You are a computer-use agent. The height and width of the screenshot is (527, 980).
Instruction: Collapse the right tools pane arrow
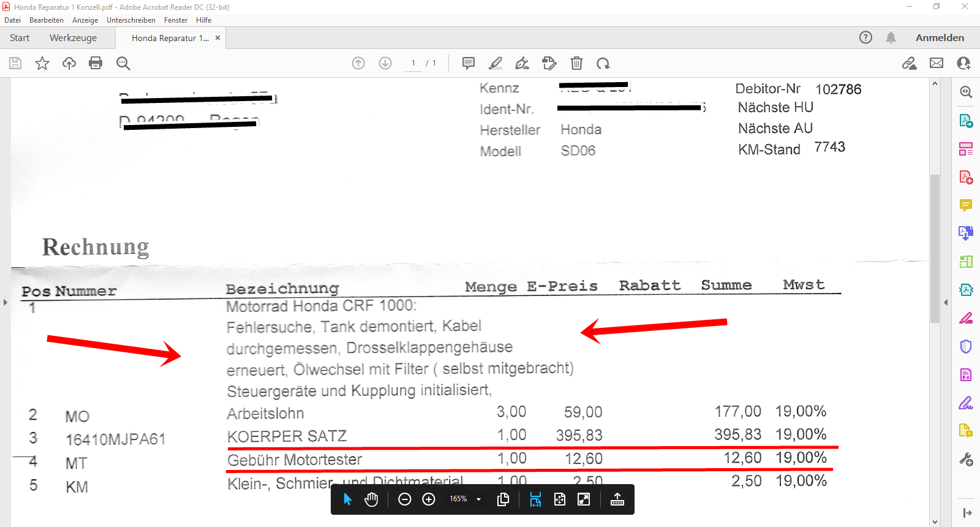(946, 302)
